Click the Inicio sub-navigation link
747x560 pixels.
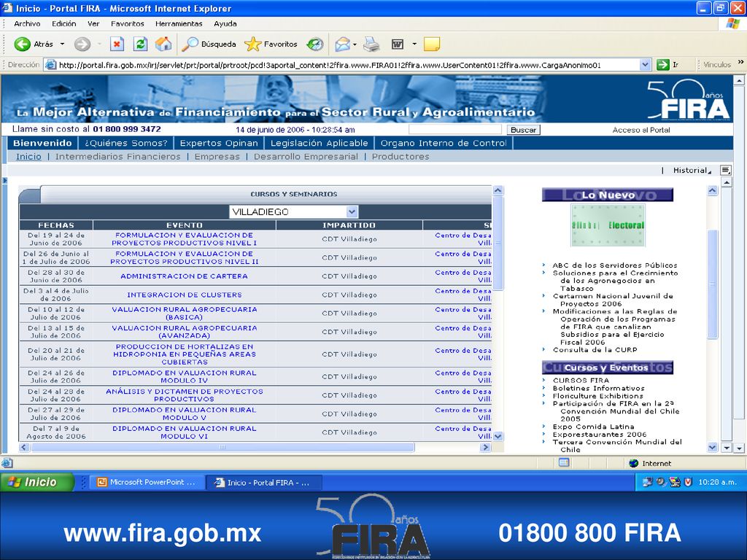pos(28,157)
